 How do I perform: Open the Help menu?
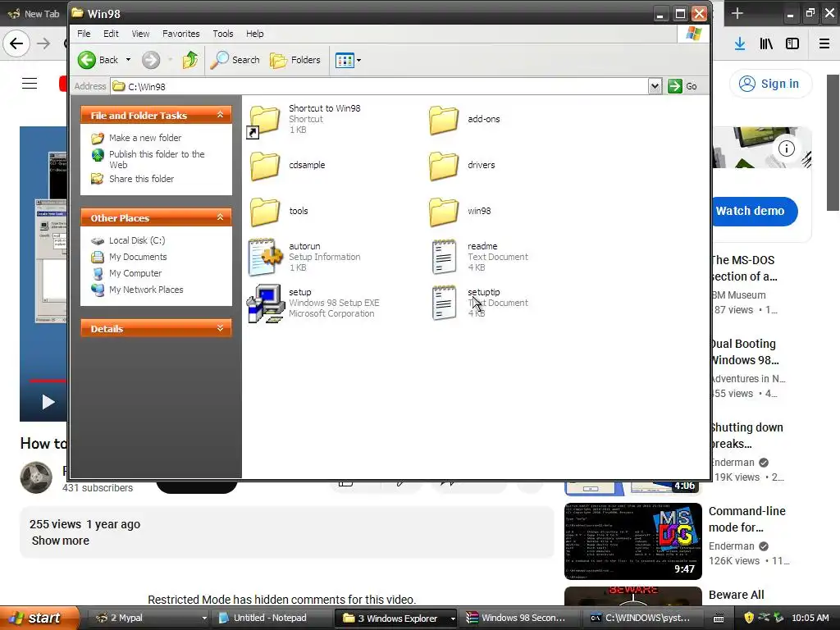[254, 34]
